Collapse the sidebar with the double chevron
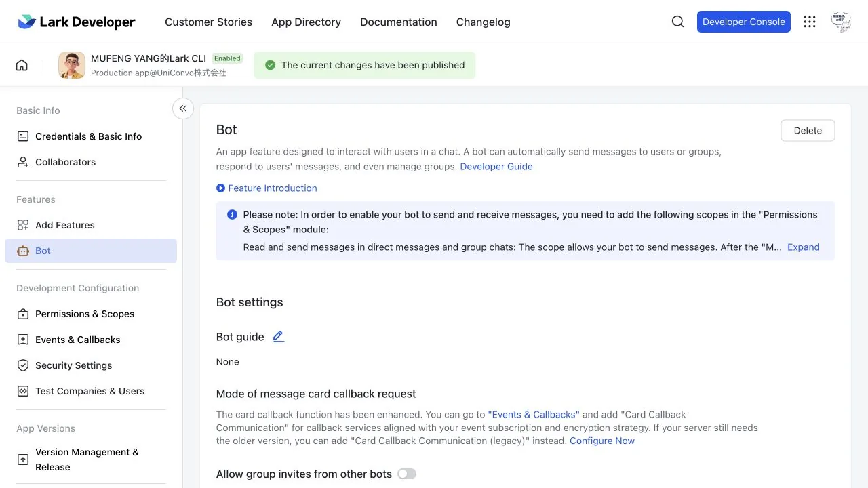868x488 pixels. coord(183,108)
